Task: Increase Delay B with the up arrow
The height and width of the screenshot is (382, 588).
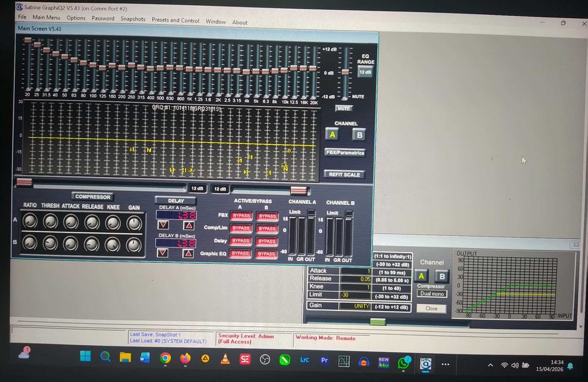Action: coord(188,253)
